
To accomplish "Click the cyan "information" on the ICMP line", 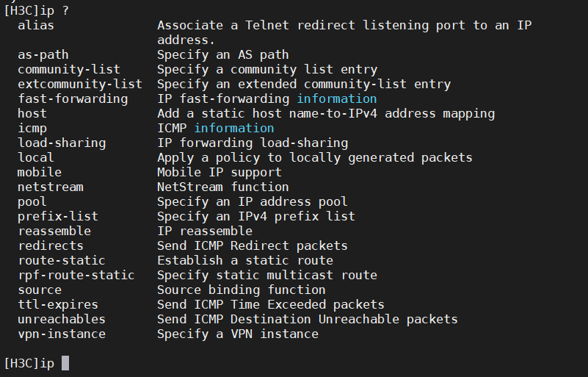I will pyautogui.click(x=233, y=128).
